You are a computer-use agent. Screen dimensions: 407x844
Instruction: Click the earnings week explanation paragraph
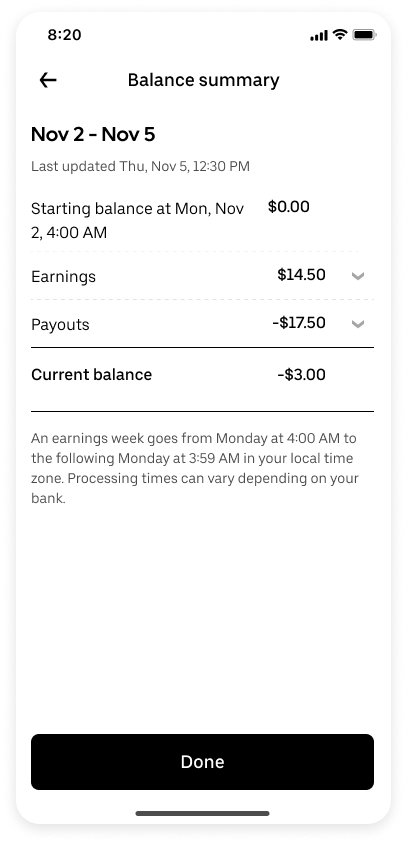tap(195, 468)
